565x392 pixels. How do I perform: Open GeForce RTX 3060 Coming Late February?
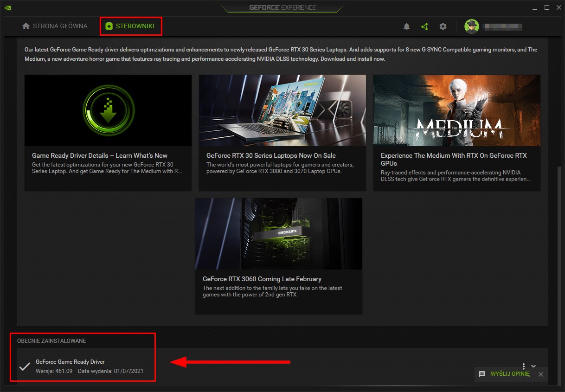262,279
